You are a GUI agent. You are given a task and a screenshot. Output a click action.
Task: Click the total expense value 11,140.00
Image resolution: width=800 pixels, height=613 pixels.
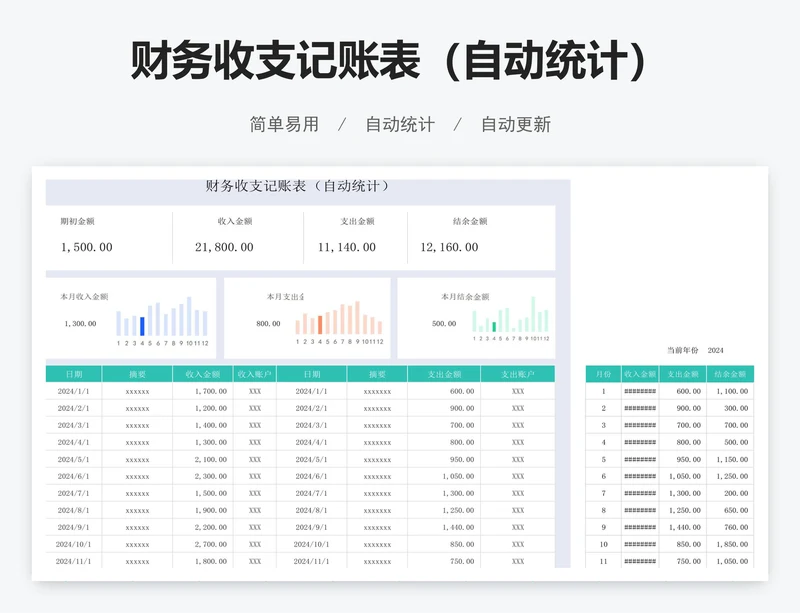point(346,247)
